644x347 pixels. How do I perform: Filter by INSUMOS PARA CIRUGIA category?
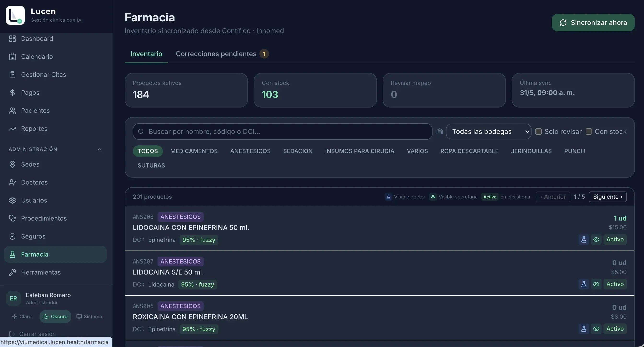coord(359,151)
